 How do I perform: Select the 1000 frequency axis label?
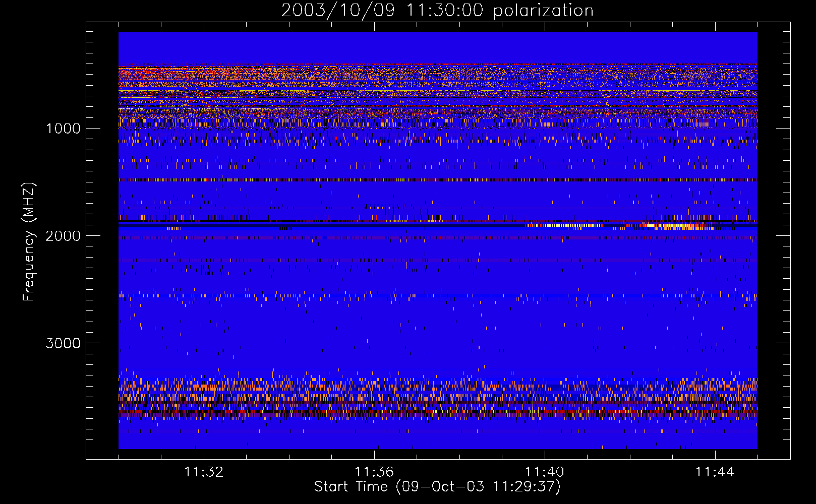coord(63,129)
